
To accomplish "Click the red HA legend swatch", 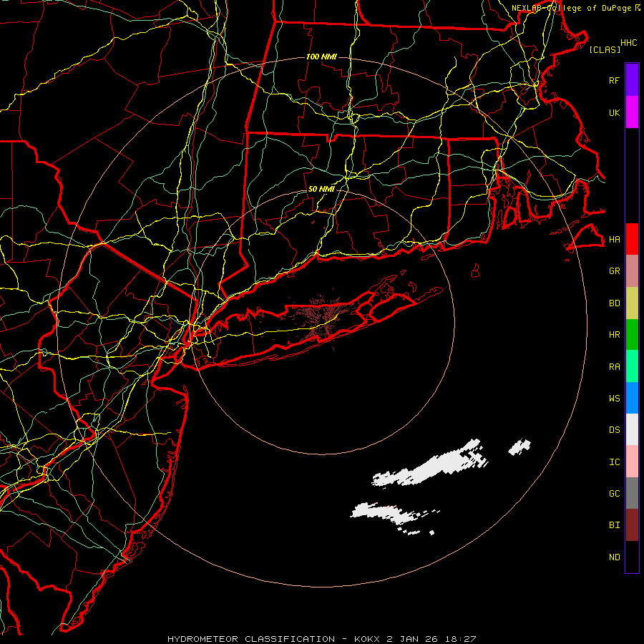I will pyautogui.click(x=632, y=239).
